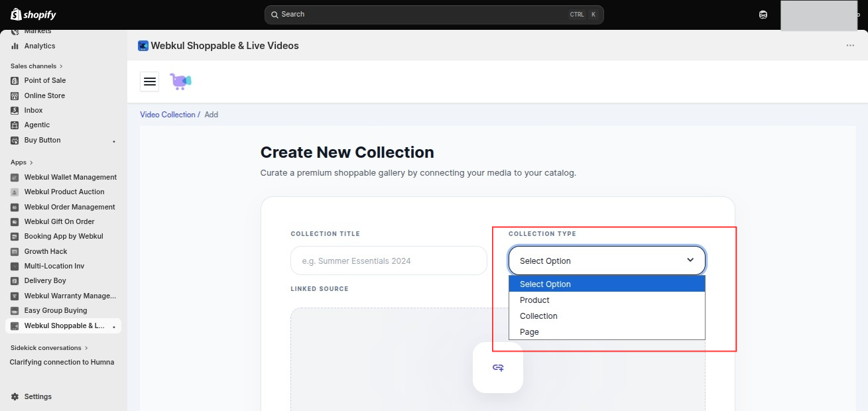Click the Point of Sale icon

15,80
